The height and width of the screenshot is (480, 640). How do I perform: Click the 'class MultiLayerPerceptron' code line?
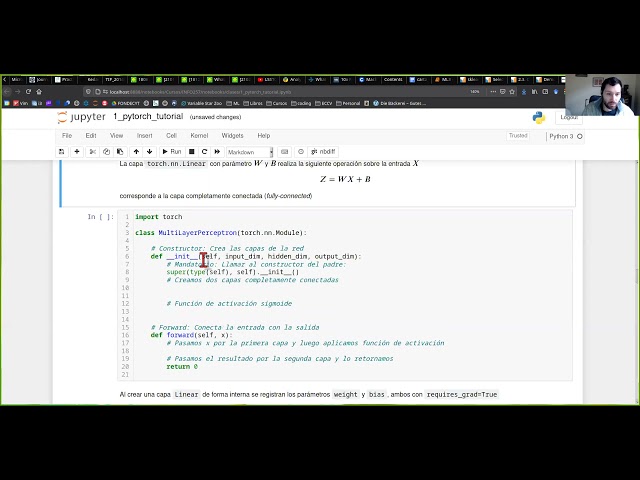coord(221,233)
